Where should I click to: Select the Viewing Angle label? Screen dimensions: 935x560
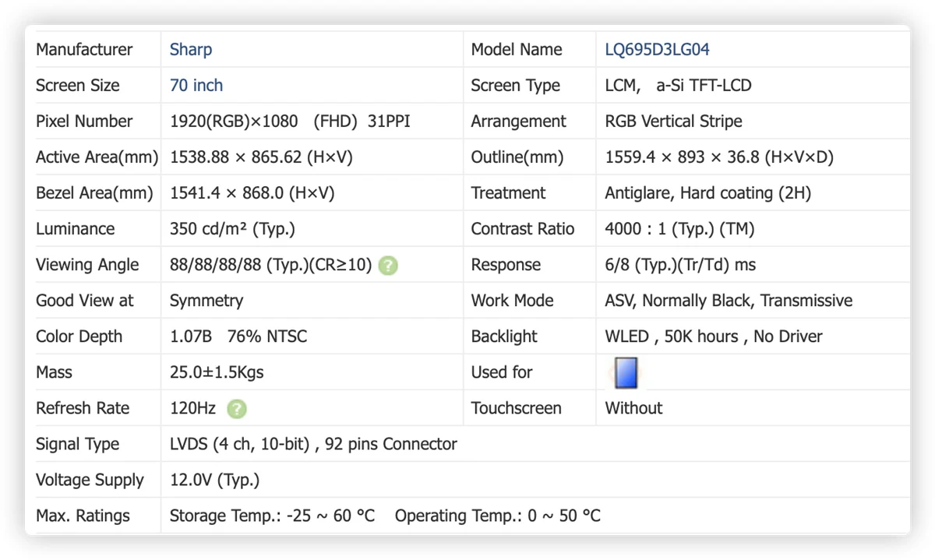coord(87,264)
